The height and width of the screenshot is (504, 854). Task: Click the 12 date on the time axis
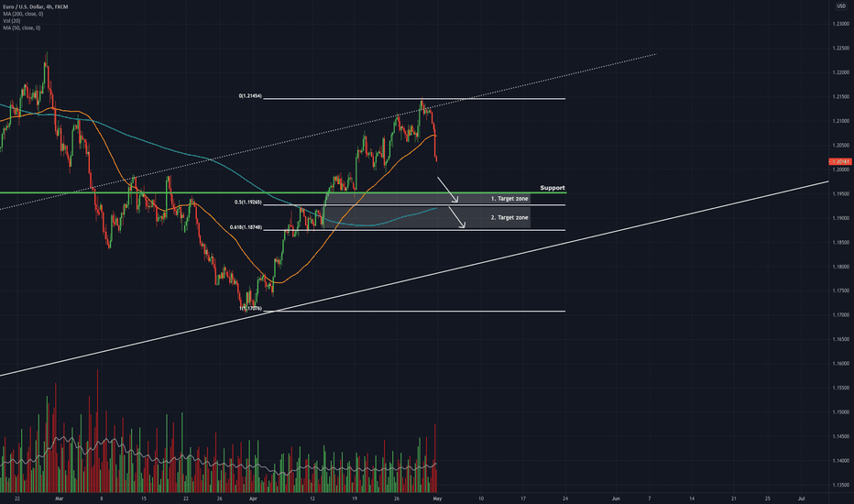(x=312, y=499)
